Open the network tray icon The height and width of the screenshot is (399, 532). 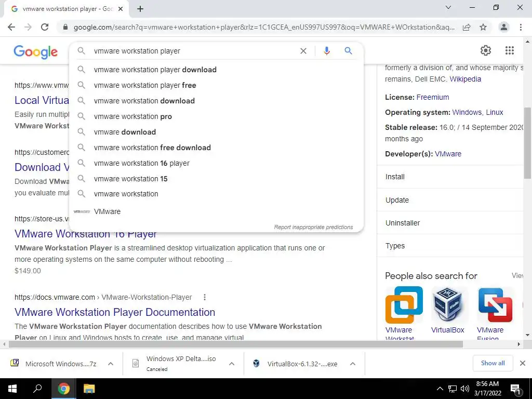pyautogui.click(x=453, y=389)
